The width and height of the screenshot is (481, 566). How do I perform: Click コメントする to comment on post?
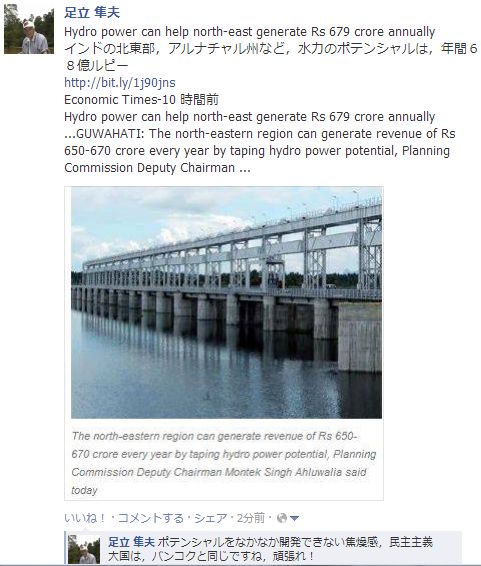[151, 518]
